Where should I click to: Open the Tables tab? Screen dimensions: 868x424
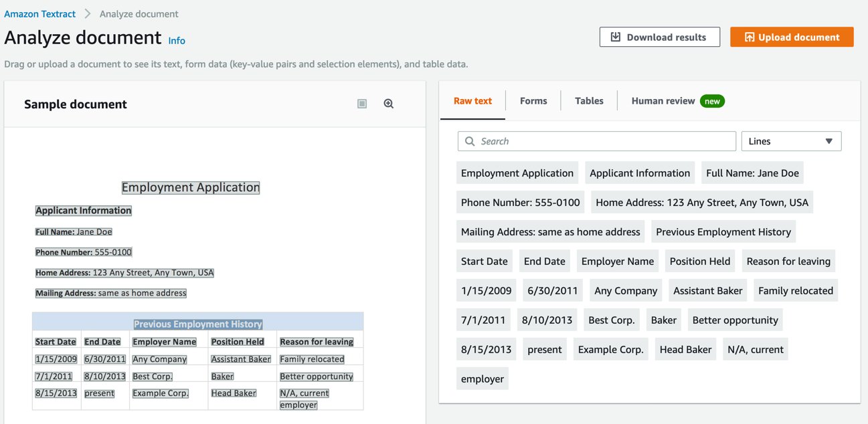click(x=589, y=100)
